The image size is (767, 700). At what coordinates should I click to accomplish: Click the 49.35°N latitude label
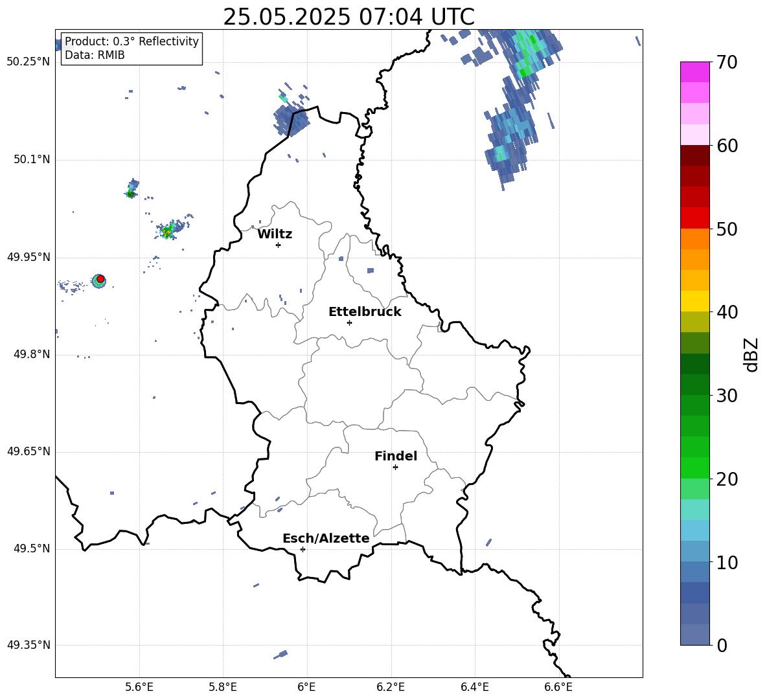[x=29, y=645]
